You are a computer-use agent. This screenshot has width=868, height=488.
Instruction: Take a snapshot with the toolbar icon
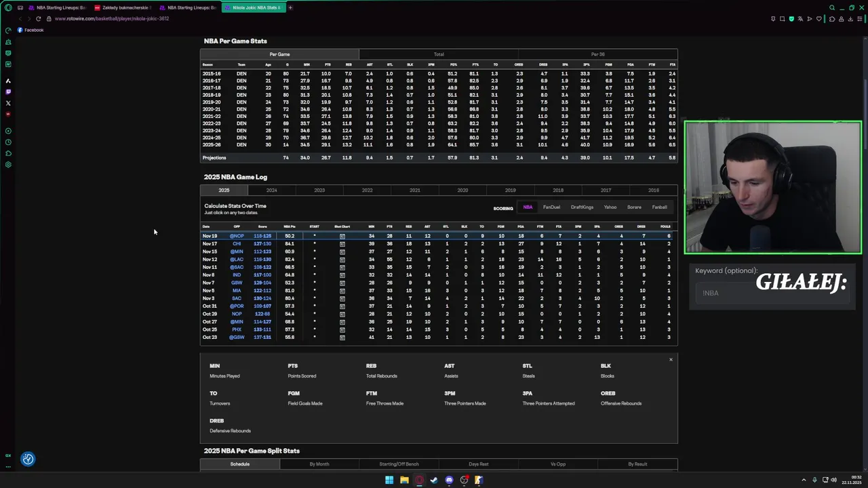click(x=782, y=19)
